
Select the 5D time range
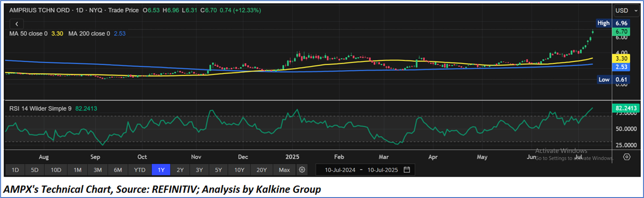point(34,170)
